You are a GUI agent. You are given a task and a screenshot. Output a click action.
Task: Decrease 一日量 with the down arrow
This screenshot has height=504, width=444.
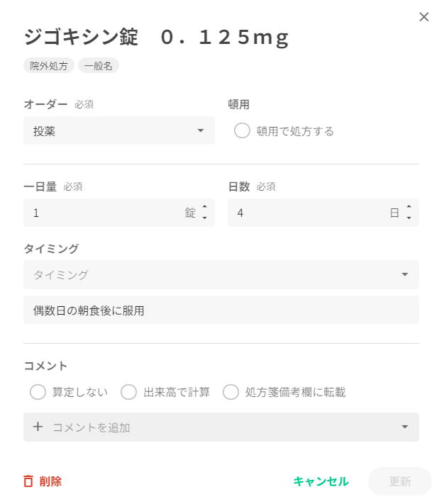tap(205, 218)
